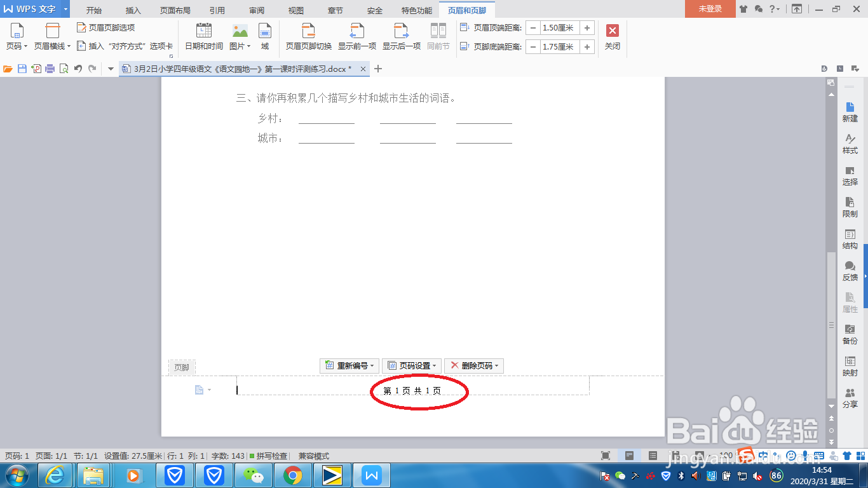Insert date and time in footer
This screenshot has height=488, width=868.
204,37
